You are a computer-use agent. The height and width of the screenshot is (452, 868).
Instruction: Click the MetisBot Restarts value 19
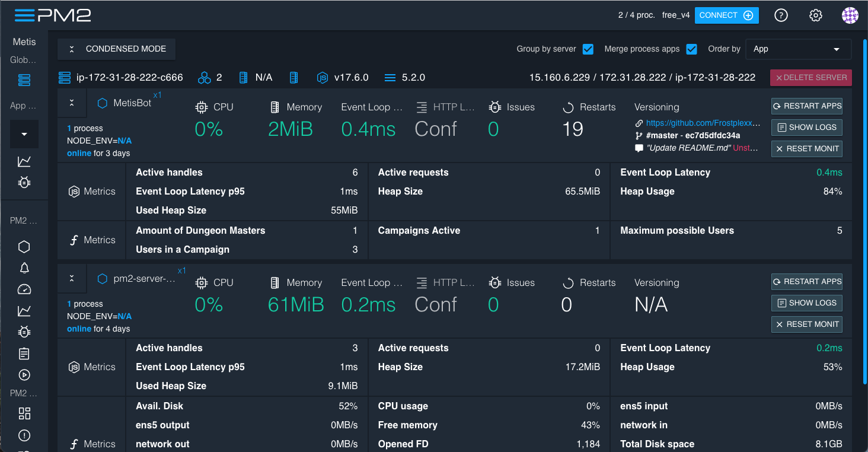pyautogui.click(x=573, y=129)
